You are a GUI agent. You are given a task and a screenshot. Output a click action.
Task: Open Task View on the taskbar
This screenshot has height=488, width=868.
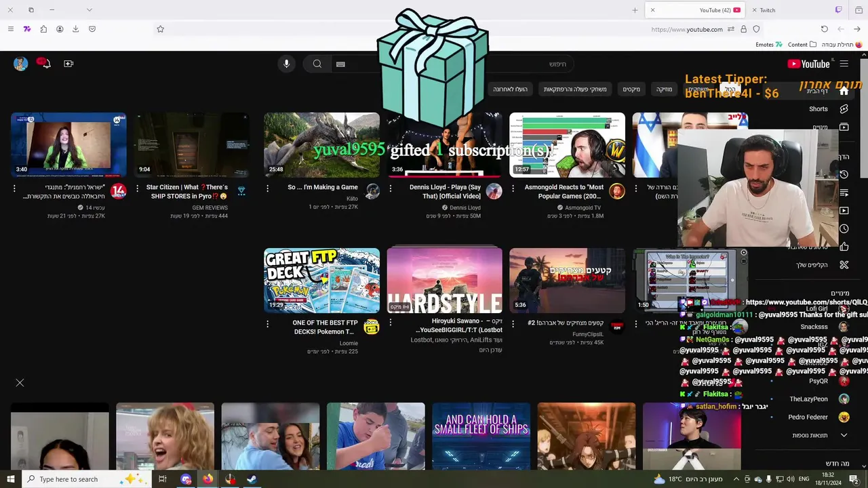pyautogui.click(x=162, y=479)
